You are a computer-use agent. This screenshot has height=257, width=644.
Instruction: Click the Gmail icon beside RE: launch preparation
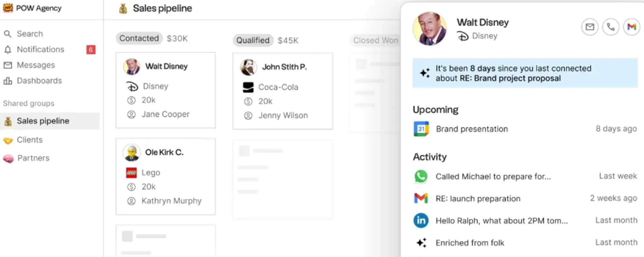click(x=421, y=198)
